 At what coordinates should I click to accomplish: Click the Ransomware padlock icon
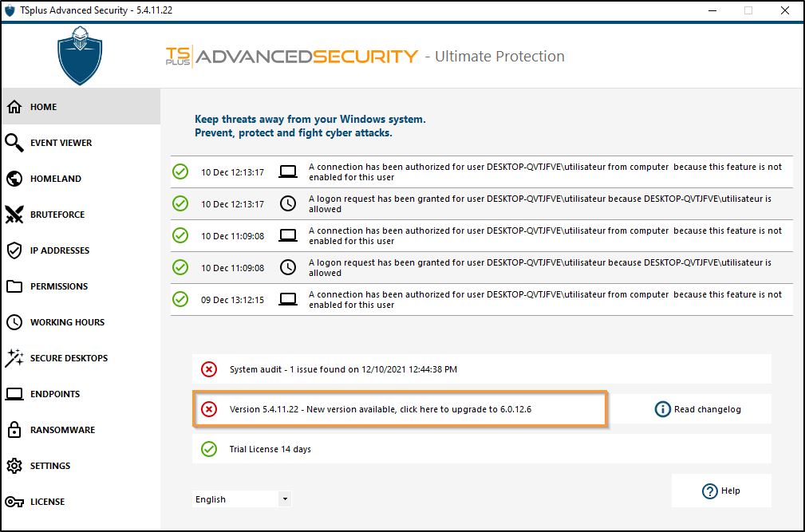click(14, 429)
